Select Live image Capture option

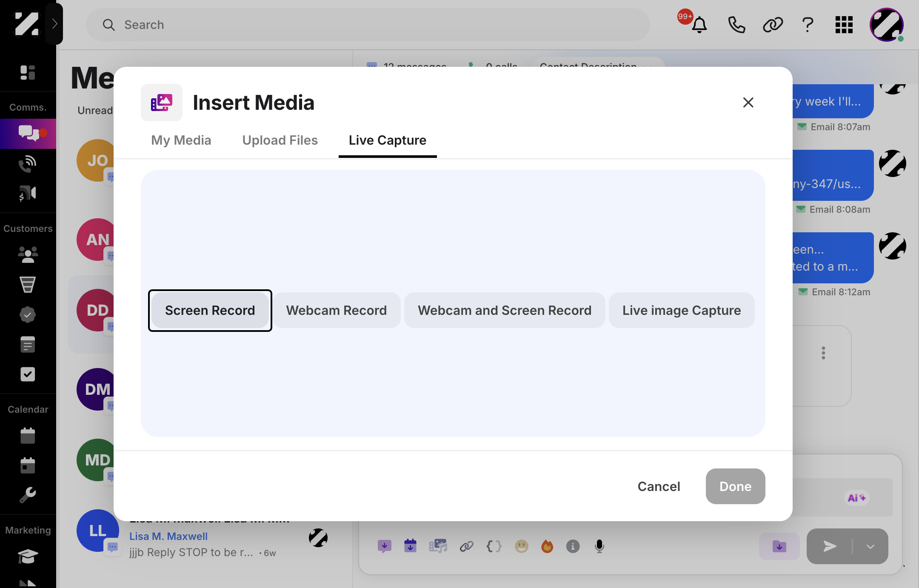click(682, 311)
